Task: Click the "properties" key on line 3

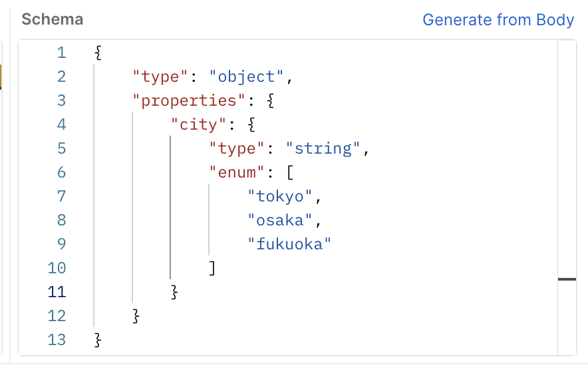Action: pyautogui.click(x=189, y=101)
